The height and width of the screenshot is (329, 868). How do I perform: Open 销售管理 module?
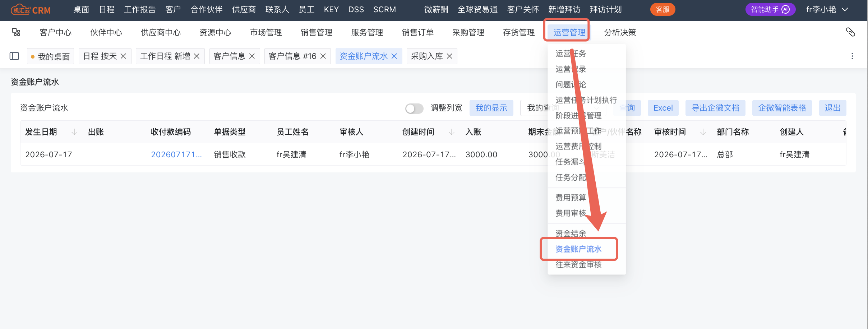pyautogui.click(x=317, y=32)
